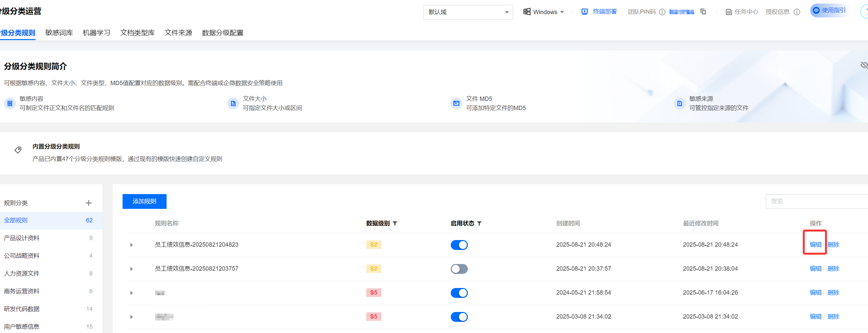Switch to the 敏感词库 tab
The width and height of the screenshot is (868, 333).
coord(59,33)
